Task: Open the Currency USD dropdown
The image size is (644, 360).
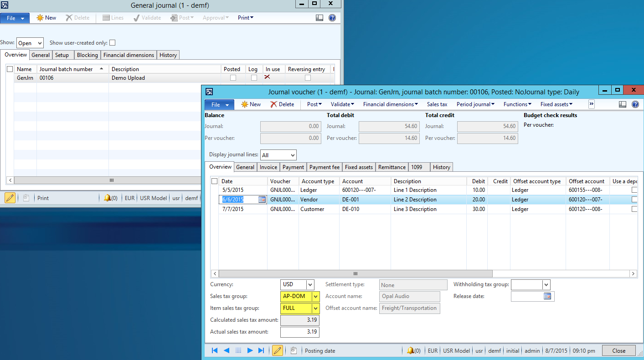Action: coord(310,285)
